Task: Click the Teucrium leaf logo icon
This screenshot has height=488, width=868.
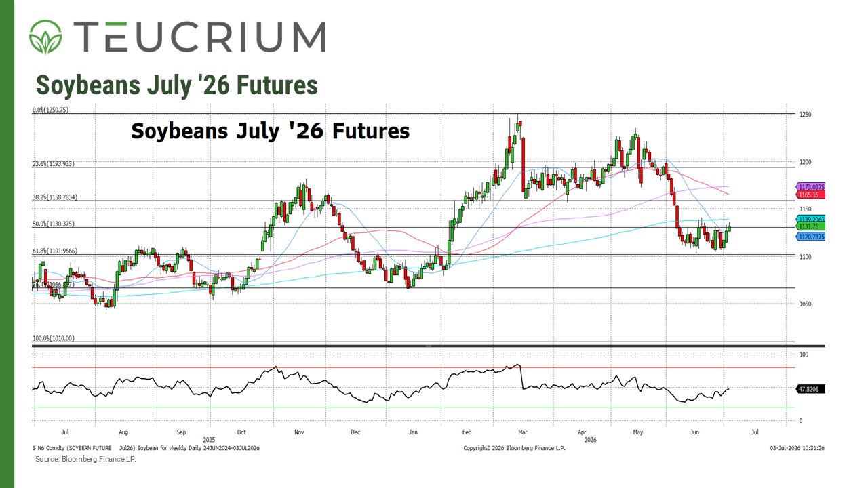Action: point(45,37)
